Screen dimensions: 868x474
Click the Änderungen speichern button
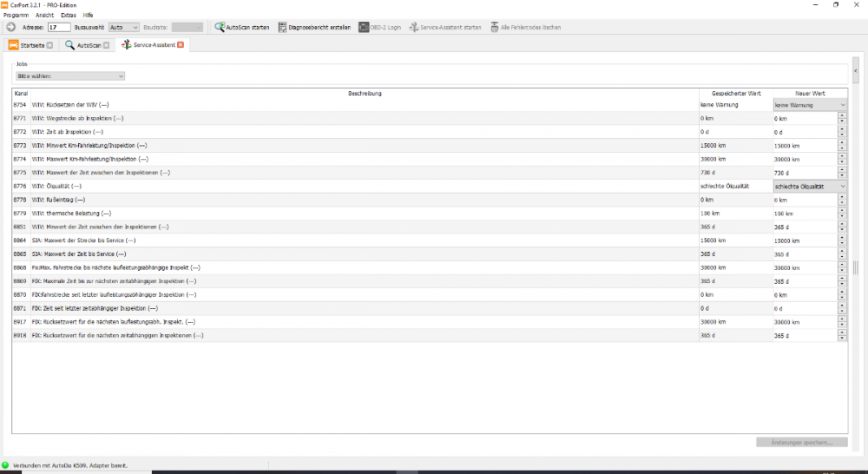801,443
